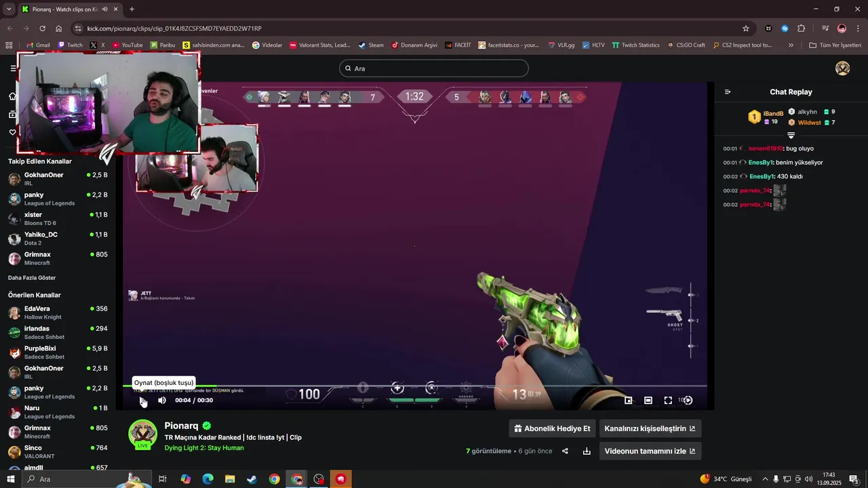Image resolution: width=868 pixels, height=488 pixels.
Task: Open Grimnax under Takip Edilen Kanallar
Action: point(58,258)
